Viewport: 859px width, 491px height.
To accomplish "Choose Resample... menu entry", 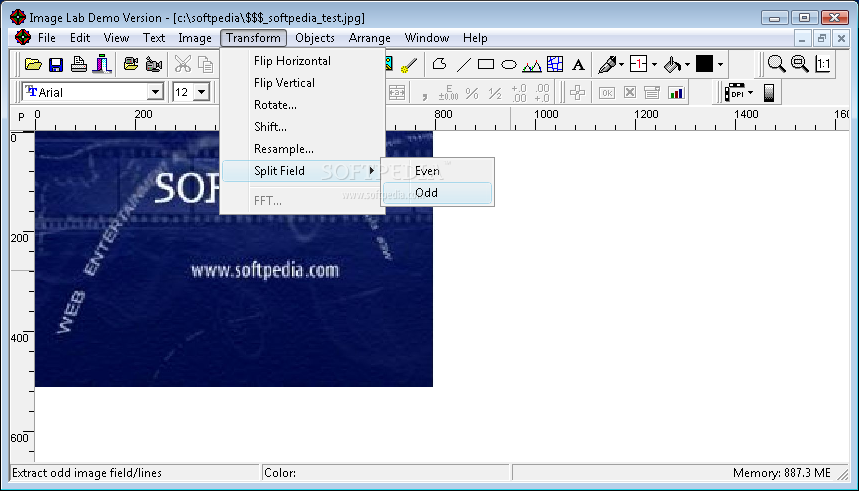I will [x=303, y=149].
